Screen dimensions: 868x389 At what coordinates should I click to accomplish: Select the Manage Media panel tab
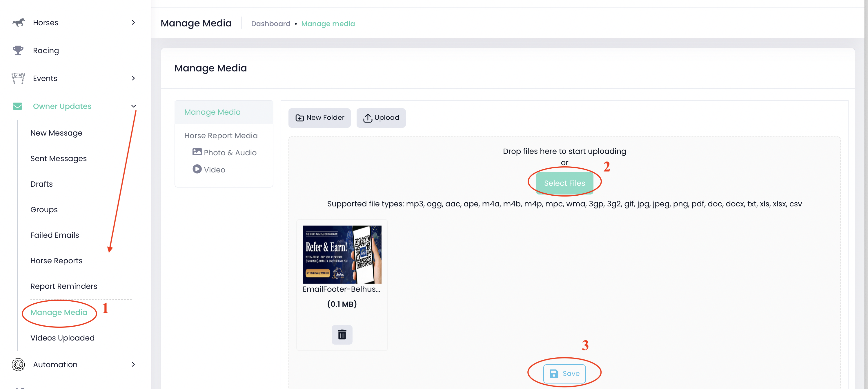tap(212, 112)
